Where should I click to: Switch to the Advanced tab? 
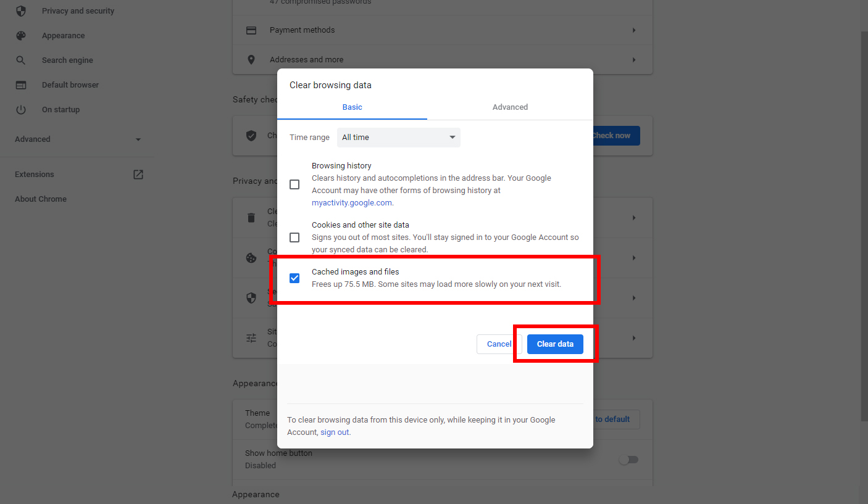coord(510,107)
